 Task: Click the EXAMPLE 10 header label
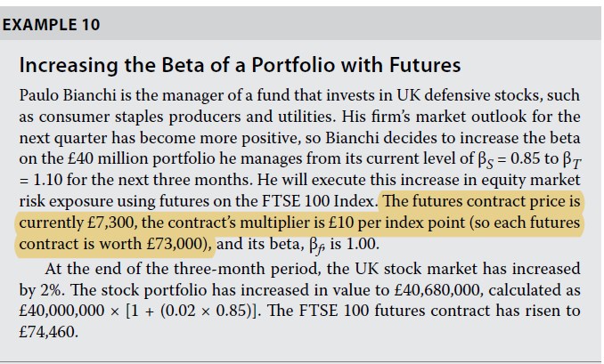click(x=51, y=25)
